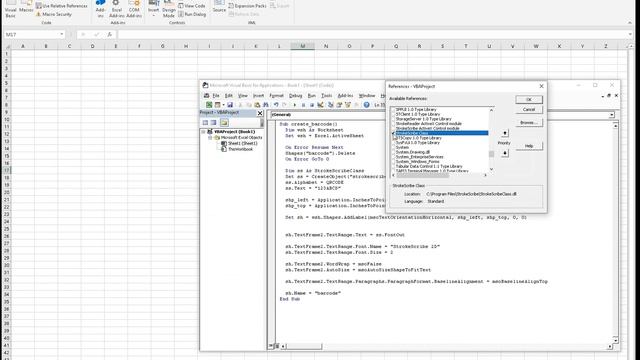Check Tabular Data Control 1.1 Type Library
This screenshot has height=360, width=640.
(x=393, y=166)
